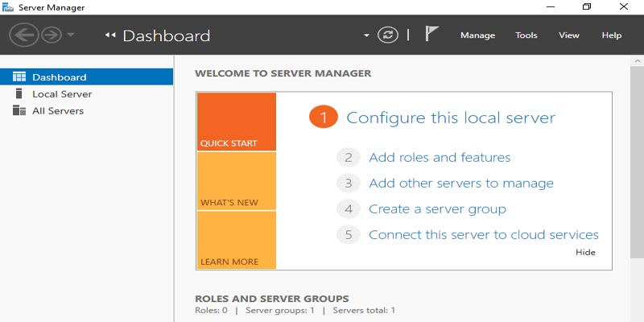
Task: Open the dropdown arrow beside the refresh button
Action: tap(366, 35)
